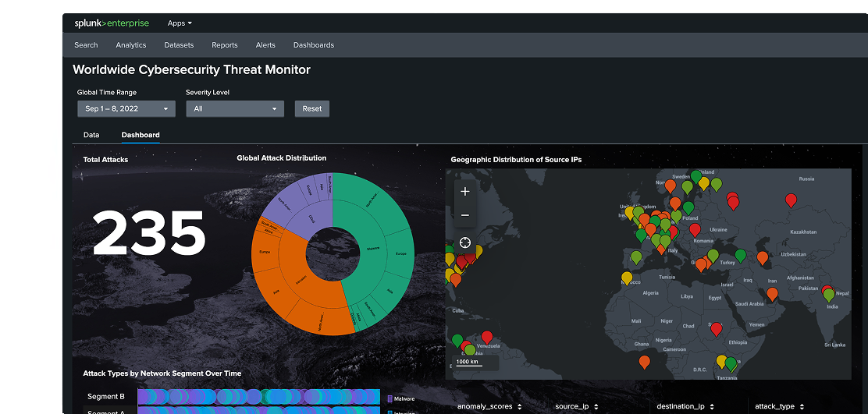The height and width of the screenshot is (414, 868).
Task: Open the Severity Level dropdown
Action: pyautogui.click(x=235, y=109)
